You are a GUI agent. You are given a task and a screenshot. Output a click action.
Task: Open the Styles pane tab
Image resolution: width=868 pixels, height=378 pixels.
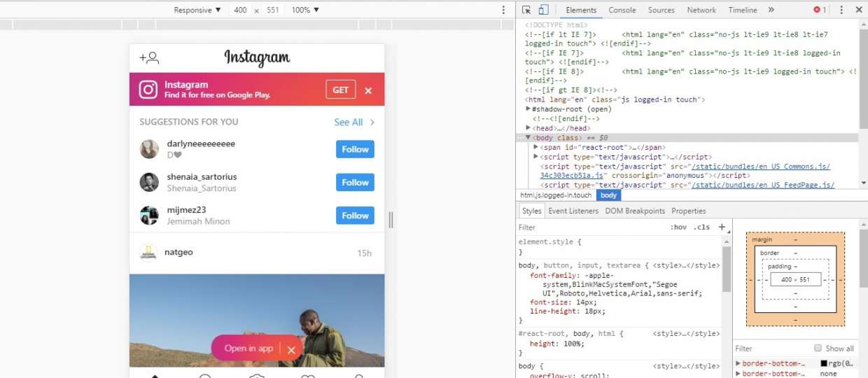[x=531, y=211]
